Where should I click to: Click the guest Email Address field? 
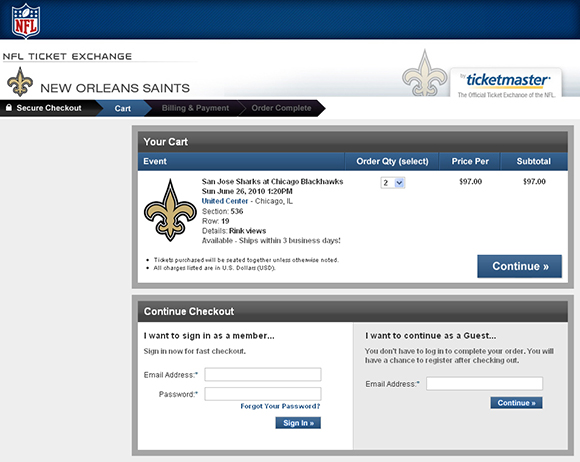tap(485, 384)
